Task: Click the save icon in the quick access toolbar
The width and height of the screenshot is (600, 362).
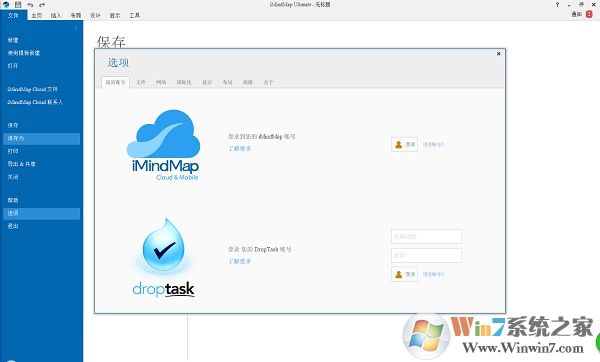Action: point(18,5)
